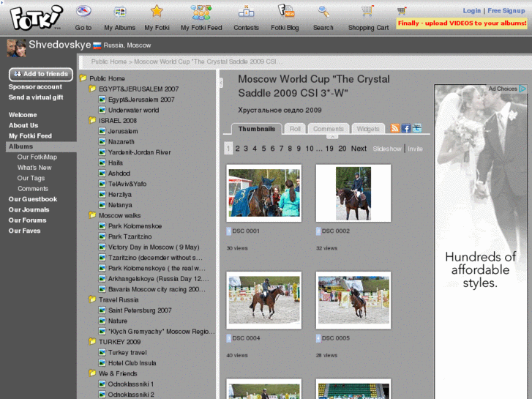Viewport: 532px width, 399px height.
Task: Click the small cart icon near Login
Action: [402, 11]
